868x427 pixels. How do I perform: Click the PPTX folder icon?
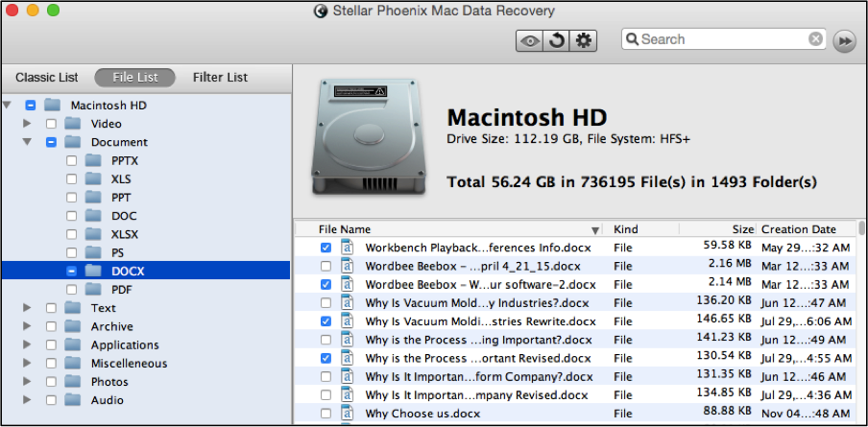93,160
